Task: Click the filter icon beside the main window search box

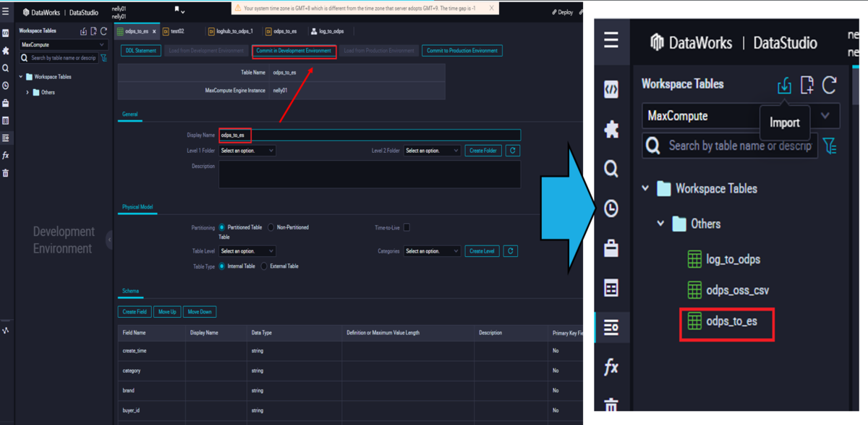Action: pyautogui.click(x=103, y=58)
